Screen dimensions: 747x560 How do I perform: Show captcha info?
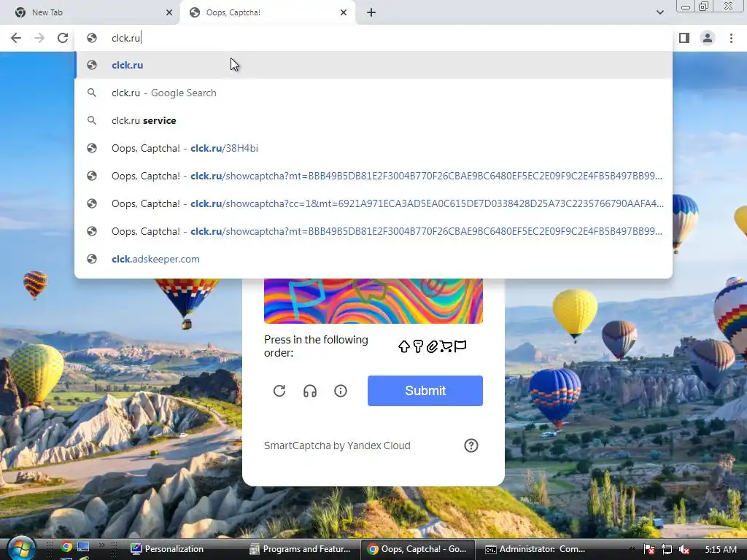[340, 391]
